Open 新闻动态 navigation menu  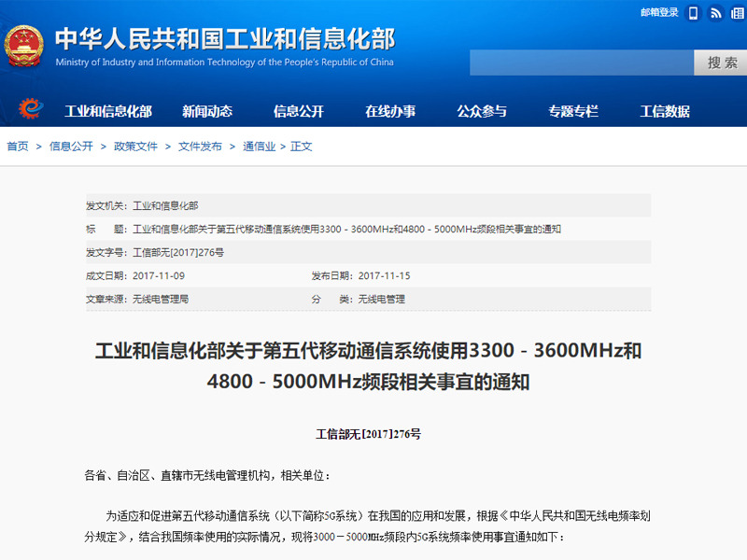coord(207,111)
